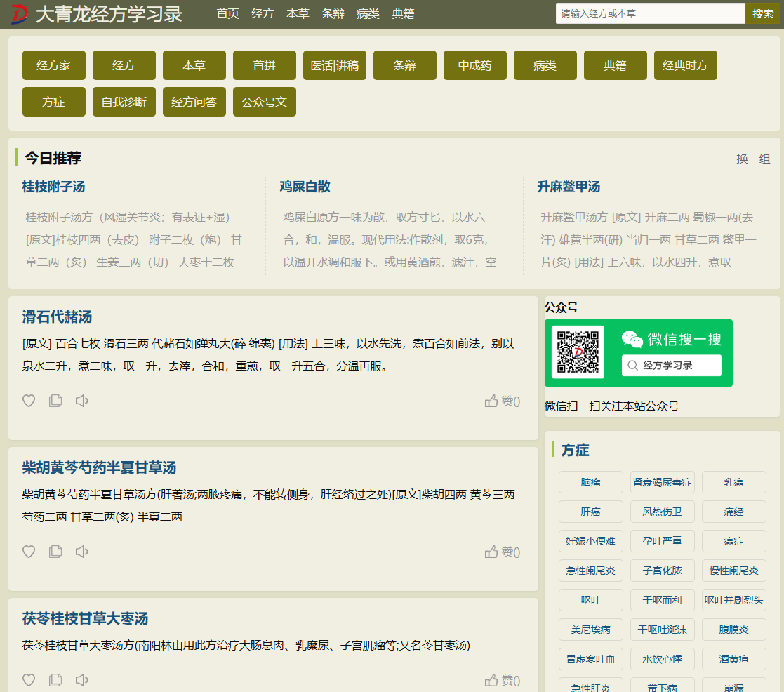Click the copy icon under 柴胡黄芩芍药半夏甘草汤
Viewport: 784px width, 692px height.
point(55,552)
